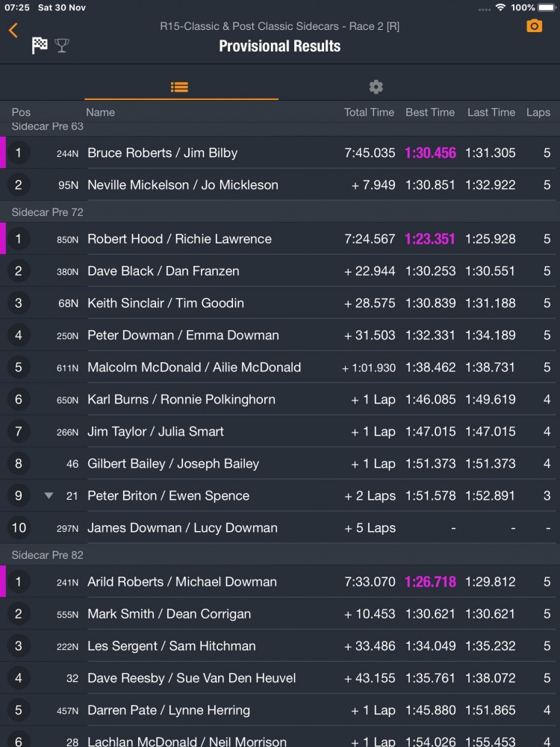The image size is (560, 747).
Task: Select the Sidecar Pre 82 class header
Action: pyautogui.click(x=48, y=555)
